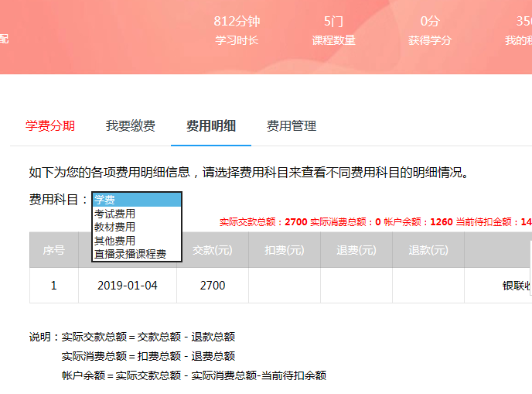Switch to the 我要缴费 tab
The image size is (532, 394).
(131, 126)
